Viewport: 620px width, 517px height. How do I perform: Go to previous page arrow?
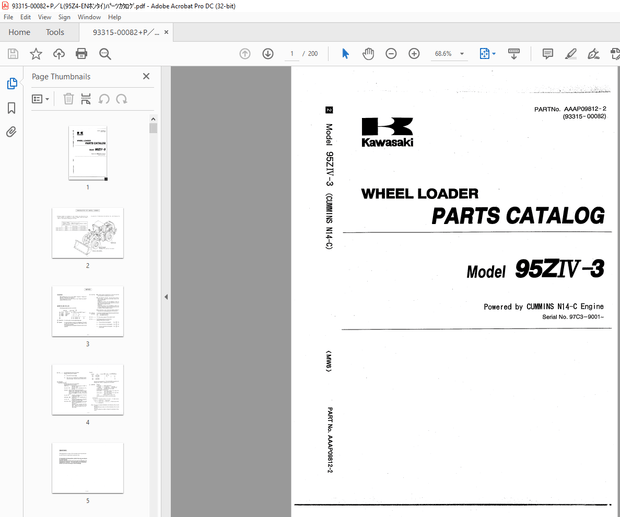coord(245,53)
